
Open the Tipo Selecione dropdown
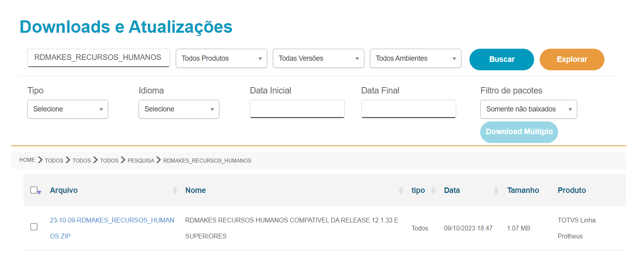tap(68, 109)
